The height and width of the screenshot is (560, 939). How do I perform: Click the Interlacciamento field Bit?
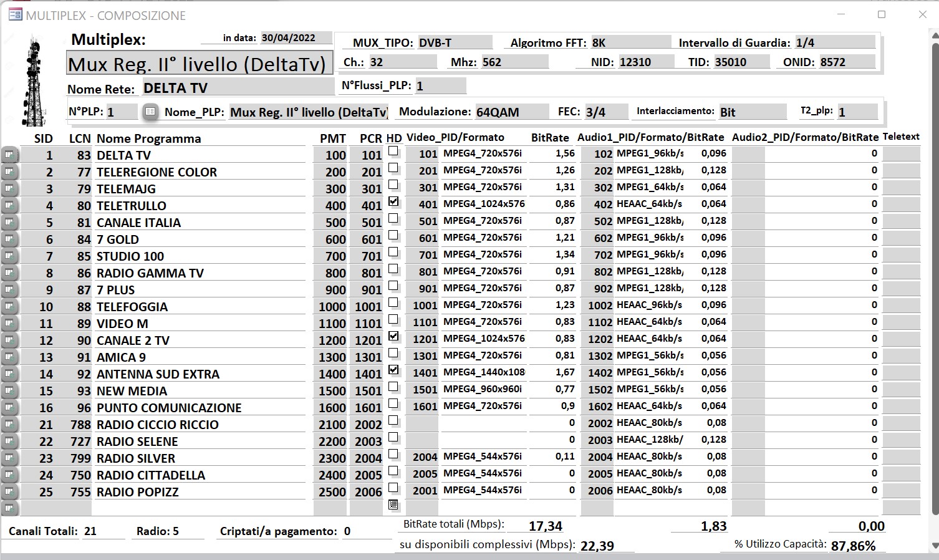[x=752, y=112]
